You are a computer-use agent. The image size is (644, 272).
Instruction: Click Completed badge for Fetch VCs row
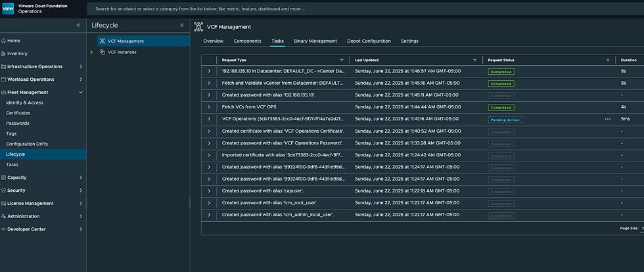[x=501, y=108]
